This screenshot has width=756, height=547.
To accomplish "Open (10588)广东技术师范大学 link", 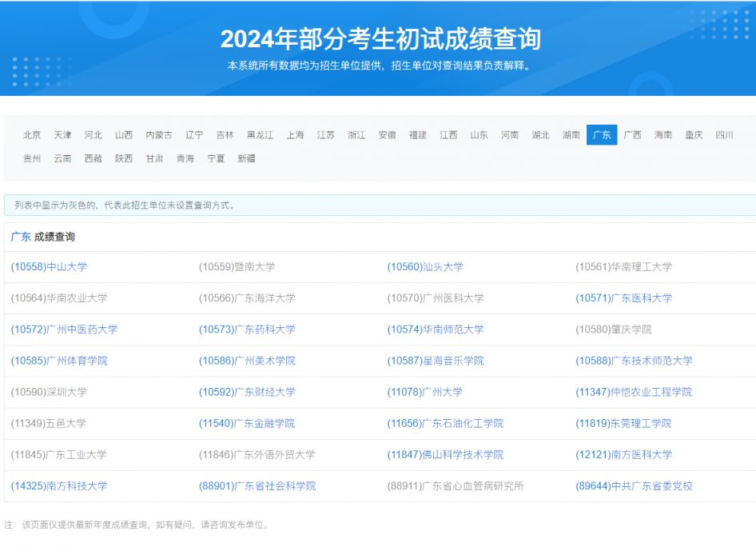I will pos(634,361).
